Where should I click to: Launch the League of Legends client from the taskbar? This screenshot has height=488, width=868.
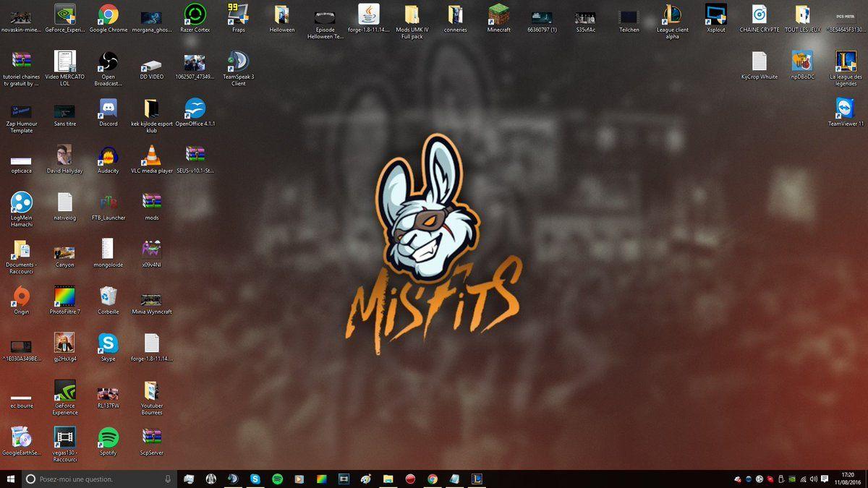[x=476, y=479]
